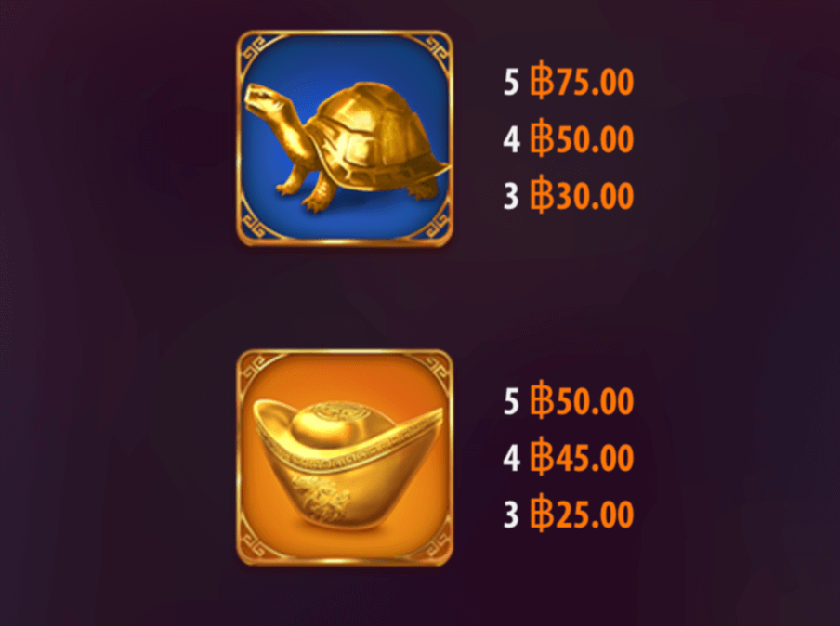Tap the golden turtle's raised head

coord(266,99)
